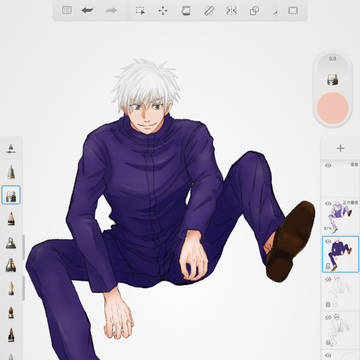
Task: Select the small stroke stabilizer icon
Action: coord(275,13)
